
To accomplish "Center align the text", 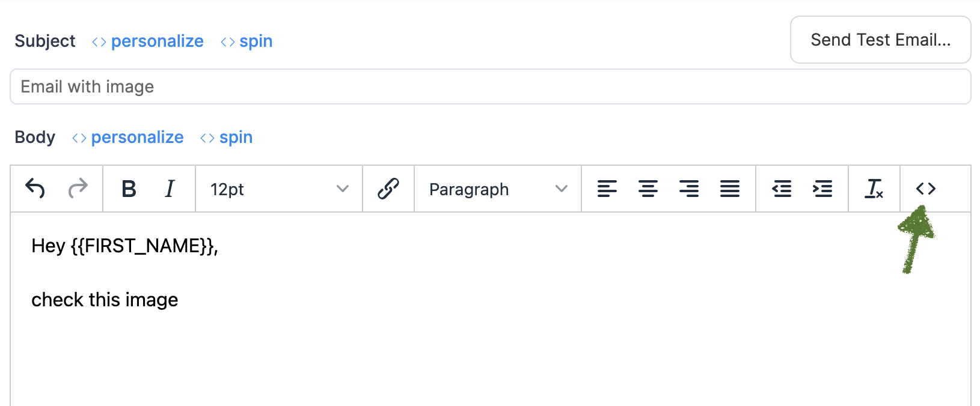I will pos(648,189).
